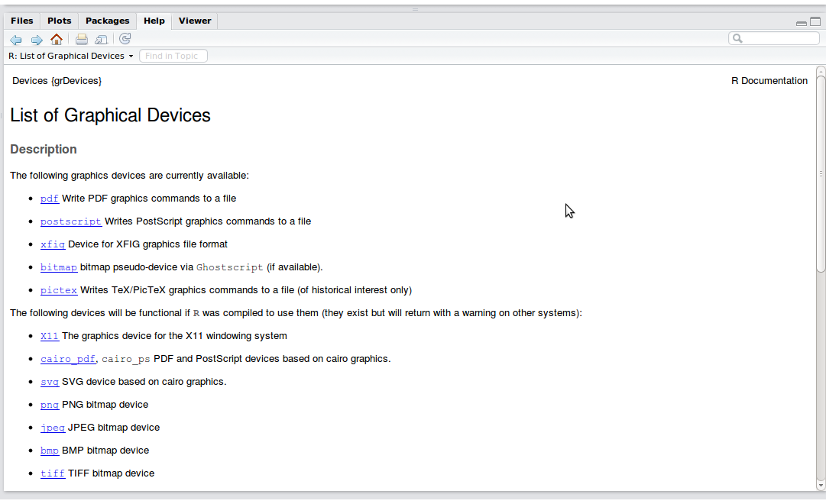The height and width of the screenshot is (504, 826).
Task: Switch to the Files tab
Action: 22,21
